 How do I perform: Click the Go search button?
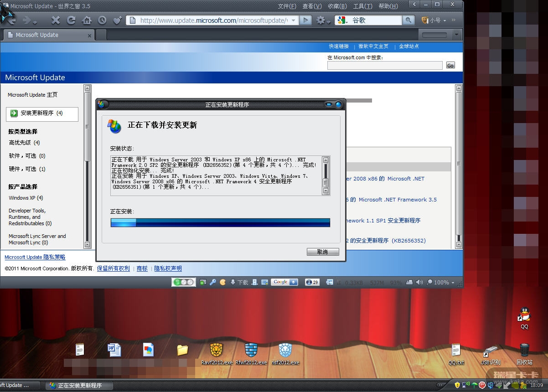tap(450, 66)
